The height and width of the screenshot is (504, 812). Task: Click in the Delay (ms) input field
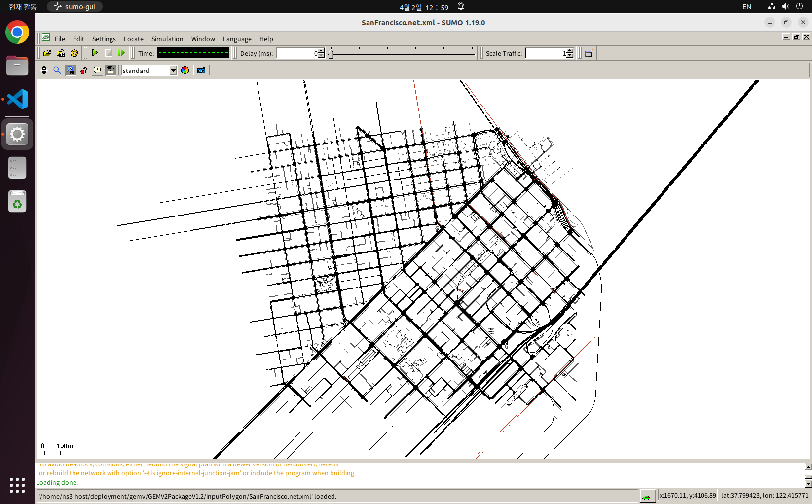(x=297, y=53)
